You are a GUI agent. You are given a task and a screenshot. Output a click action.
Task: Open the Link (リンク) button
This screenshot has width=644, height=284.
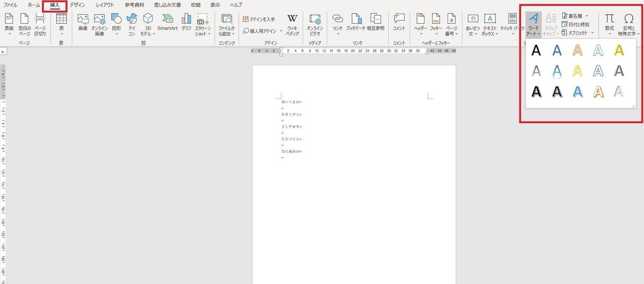coord(338,25)
